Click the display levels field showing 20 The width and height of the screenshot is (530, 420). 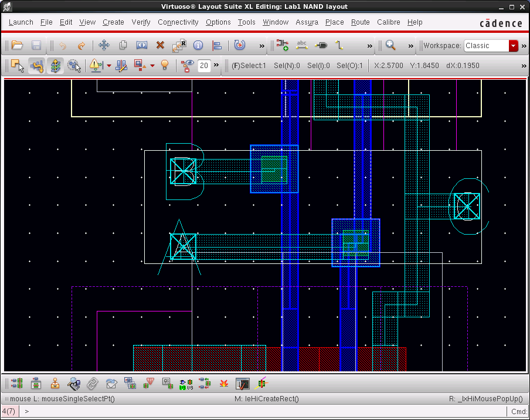pos(204,66)
